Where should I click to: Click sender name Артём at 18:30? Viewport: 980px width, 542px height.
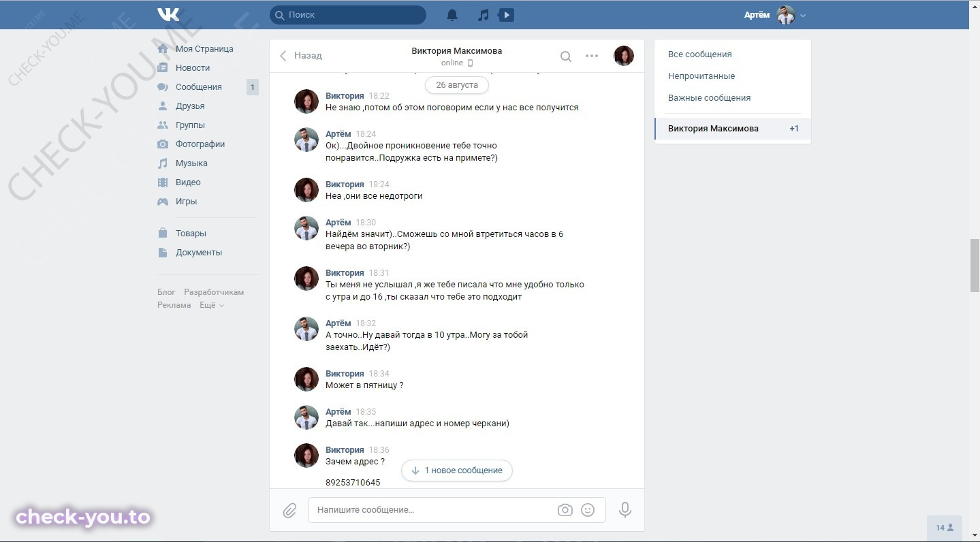tap(338, 223)
